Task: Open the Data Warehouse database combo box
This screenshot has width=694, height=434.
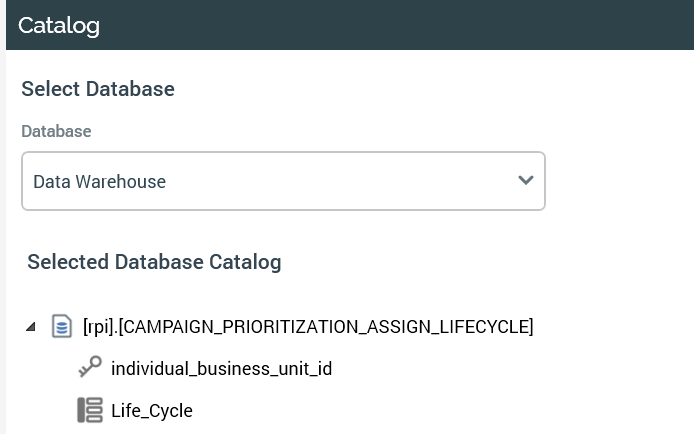Action: tap(283, 181)
